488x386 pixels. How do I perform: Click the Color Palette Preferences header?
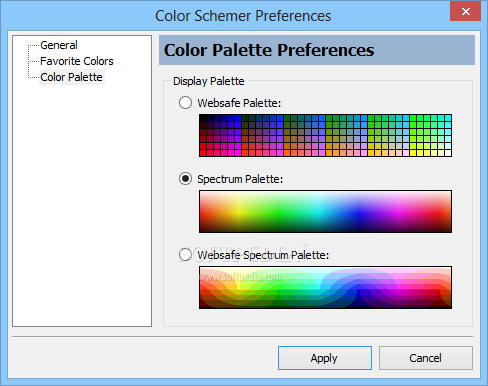(317, 50)
